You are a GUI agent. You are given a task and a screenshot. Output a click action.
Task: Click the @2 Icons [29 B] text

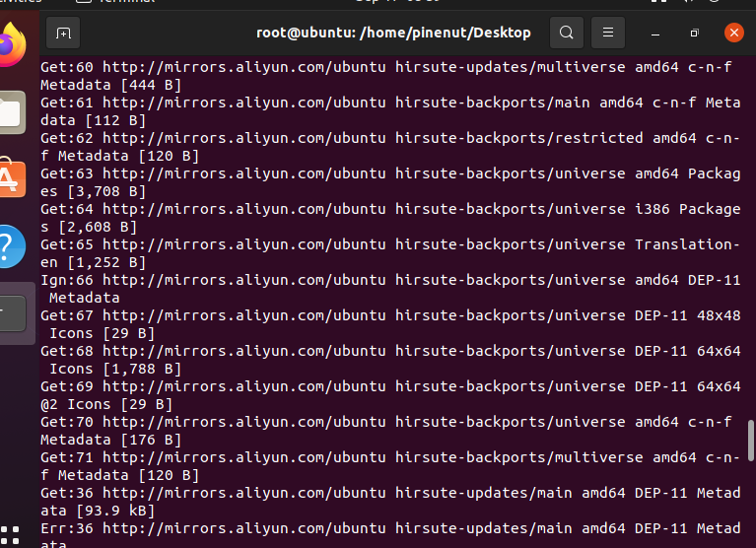pos(106,404)
